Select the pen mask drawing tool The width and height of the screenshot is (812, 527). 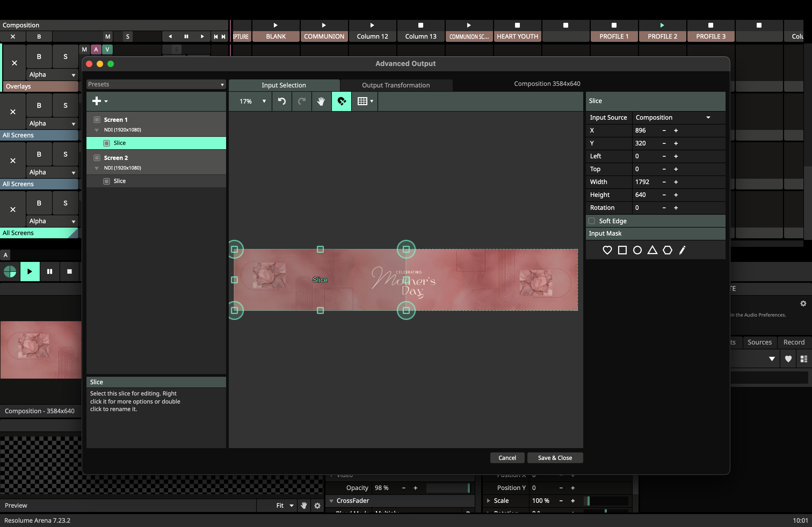click(682, 250)
